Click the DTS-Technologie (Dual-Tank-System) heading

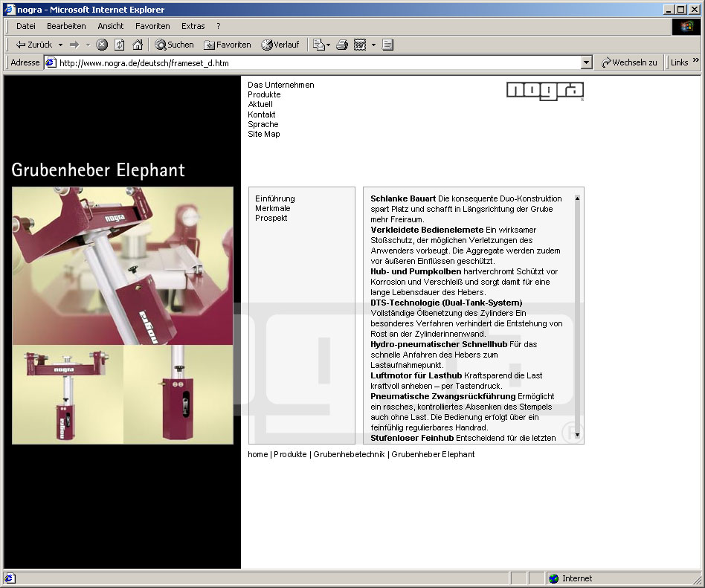(x=446, y=303)
